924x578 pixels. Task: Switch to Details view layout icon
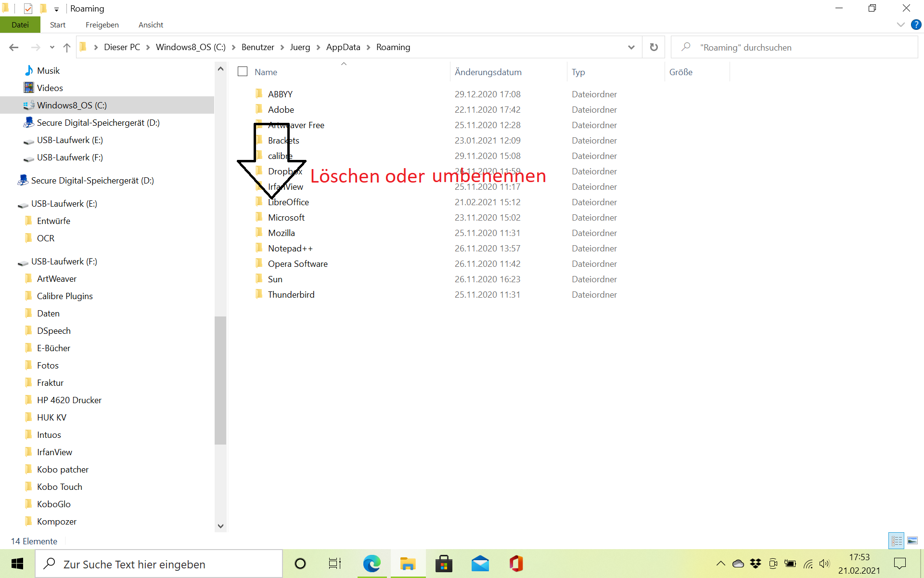(x=897, y=541)
